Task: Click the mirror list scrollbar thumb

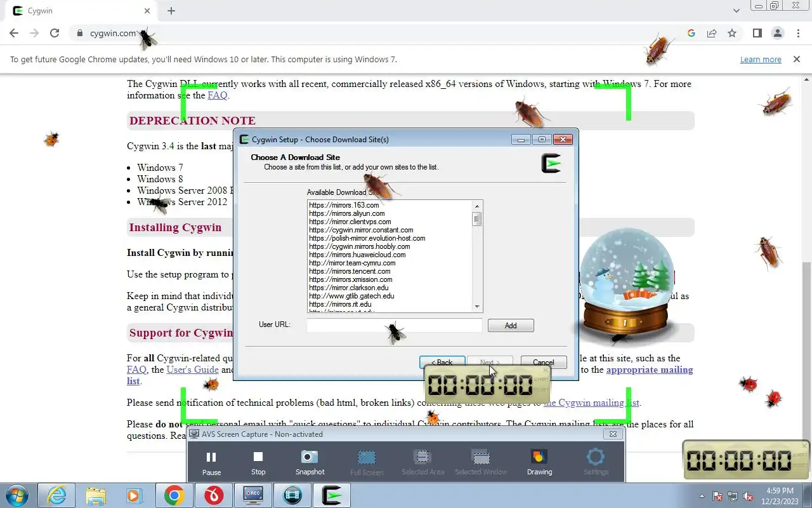Action: 477,219
